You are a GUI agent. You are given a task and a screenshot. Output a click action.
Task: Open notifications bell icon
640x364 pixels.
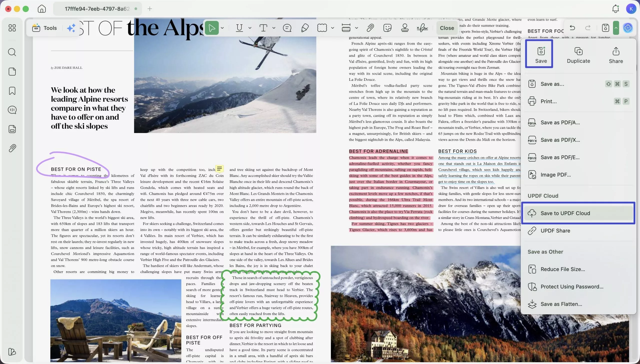coord(615,9)
